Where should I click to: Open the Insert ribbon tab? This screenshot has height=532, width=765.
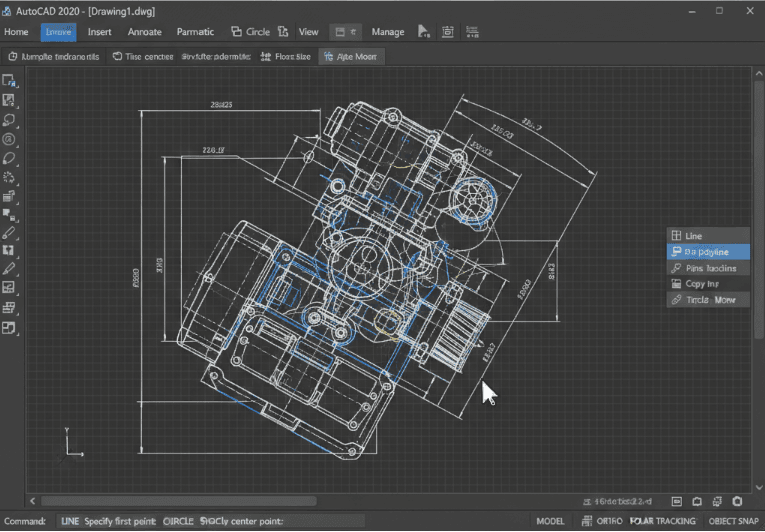[x=100, y=32]
